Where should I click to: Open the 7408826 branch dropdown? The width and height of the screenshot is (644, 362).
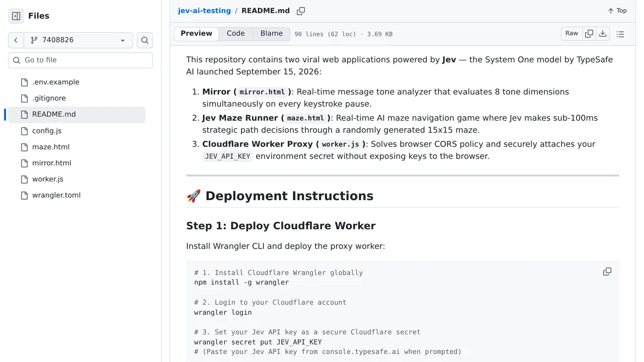point(78,40)
